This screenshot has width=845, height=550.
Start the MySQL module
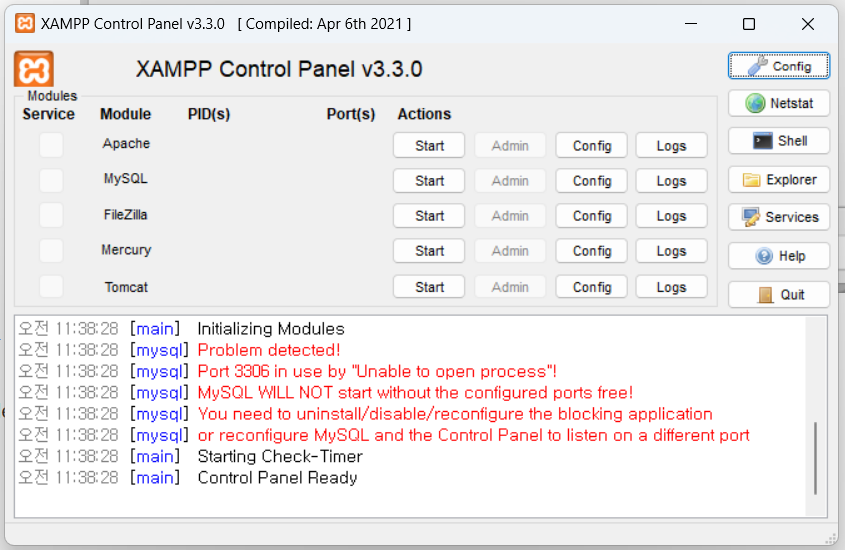[x=429, y=180]
